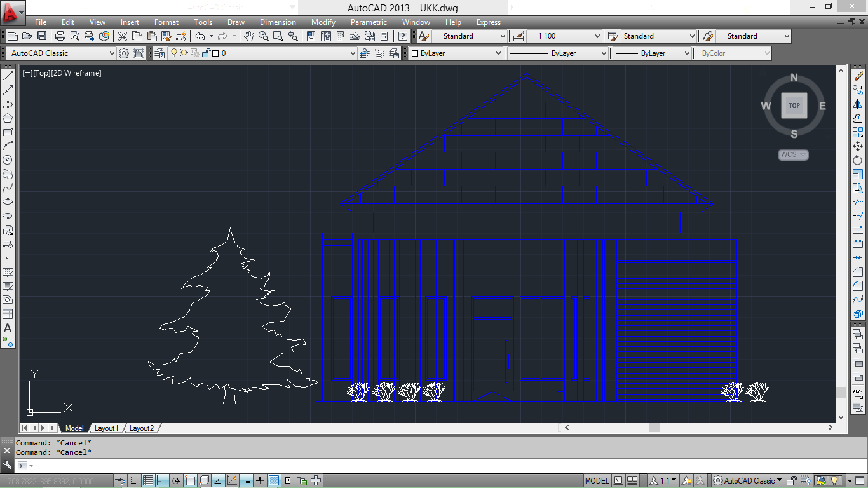
Task: Open the Layer Properties Manager icon
Action: [x=158, y=53]
